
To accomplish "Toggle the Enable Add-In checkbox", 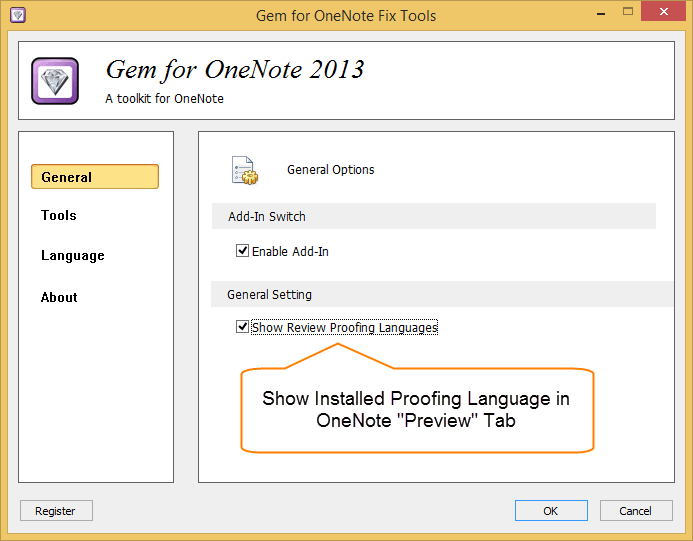I will (x=242, y=251).
